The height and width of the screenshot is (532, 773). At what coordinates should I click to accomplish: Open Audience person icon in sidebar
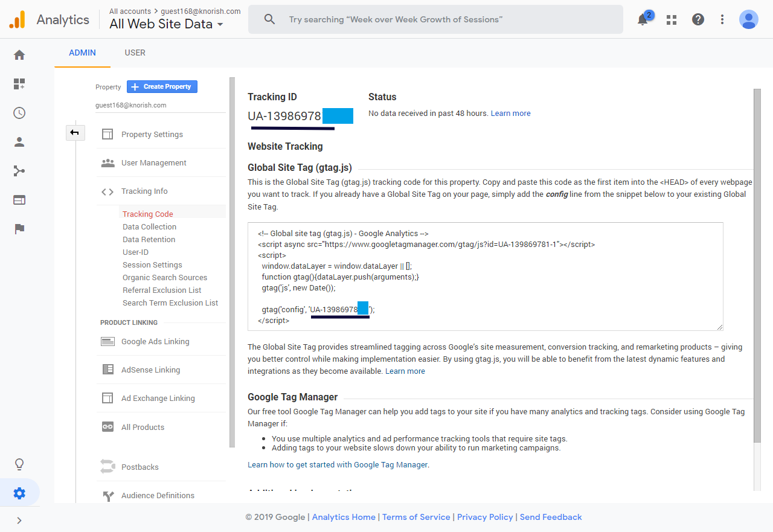pyautogui.click(x=19, y=142)
